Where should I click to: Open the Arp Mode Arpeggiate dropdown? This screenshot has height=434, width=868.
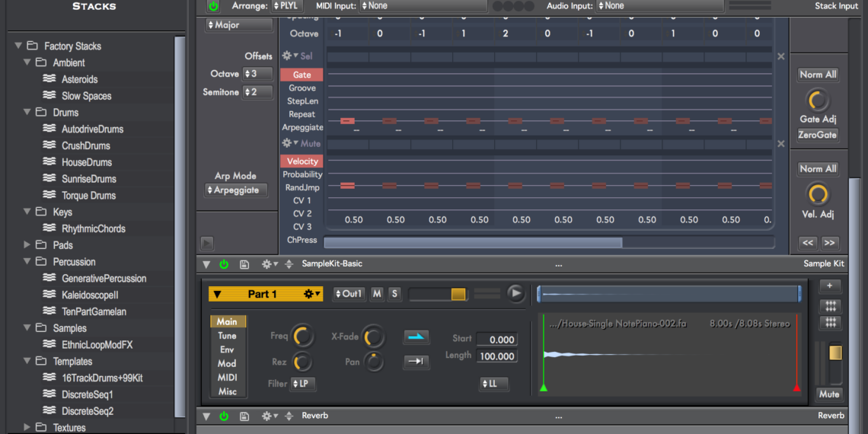pos(237,190)
